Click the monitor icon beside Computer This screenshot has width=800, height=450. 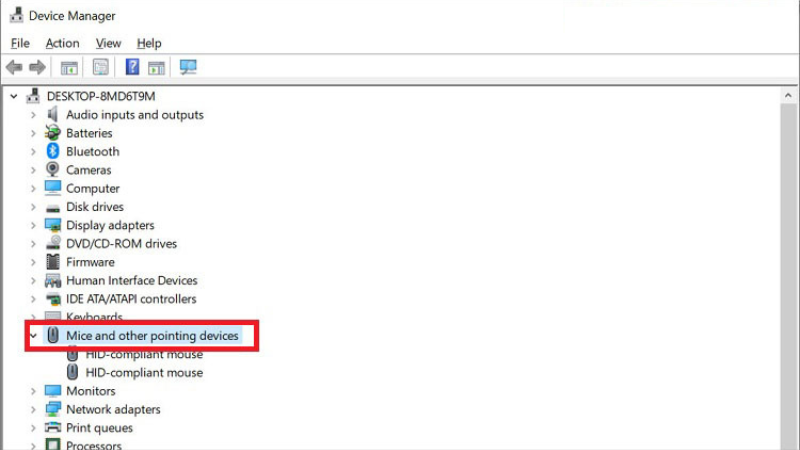(x=53, y=188)
